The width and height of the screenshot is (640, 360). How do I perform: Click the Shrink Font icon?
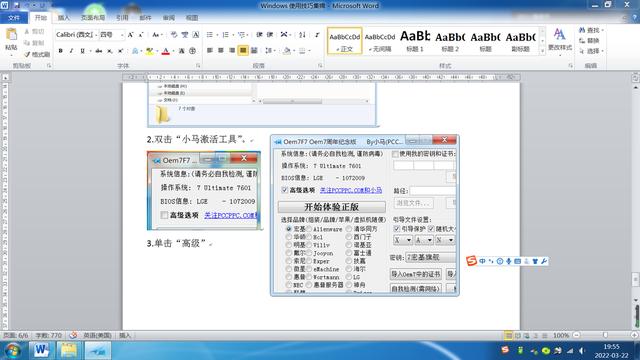[141, 35]
